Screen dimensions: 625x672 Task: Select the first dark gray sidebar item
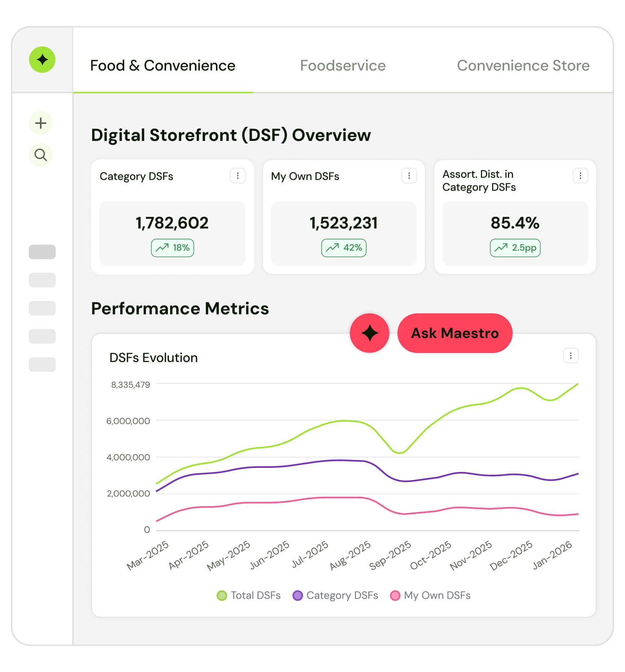click(x=42, y=252)
